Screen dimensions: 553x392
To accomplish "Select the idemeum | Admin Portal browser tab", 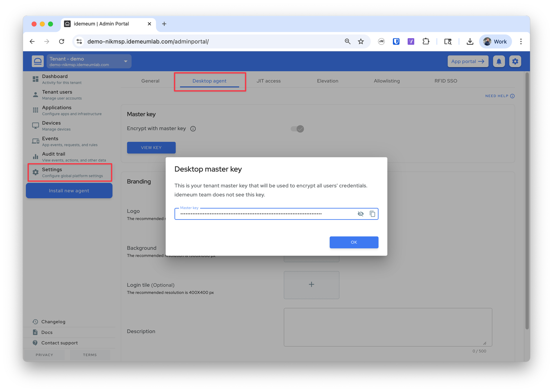I will click(x=108, y=24).
